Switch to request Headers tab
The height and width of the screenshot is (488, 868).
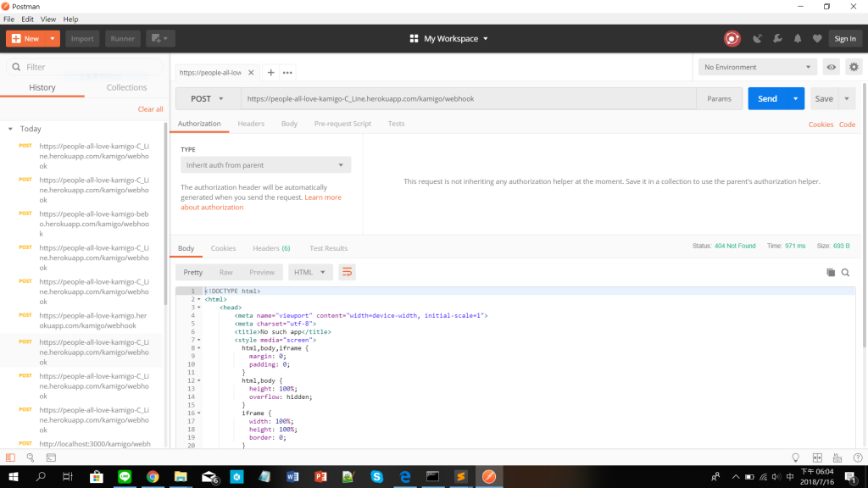coord(251,124)
